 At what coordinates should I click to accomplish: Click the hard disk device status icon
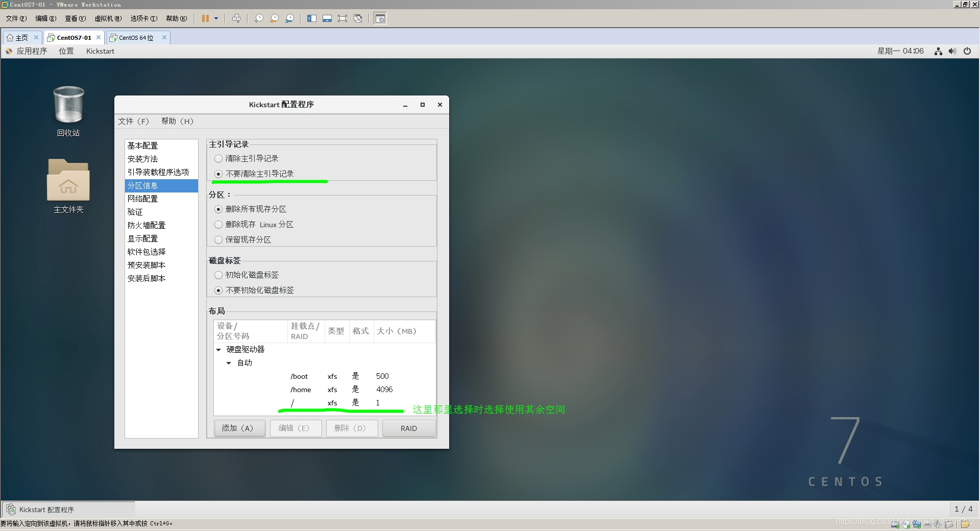[895, 524]
